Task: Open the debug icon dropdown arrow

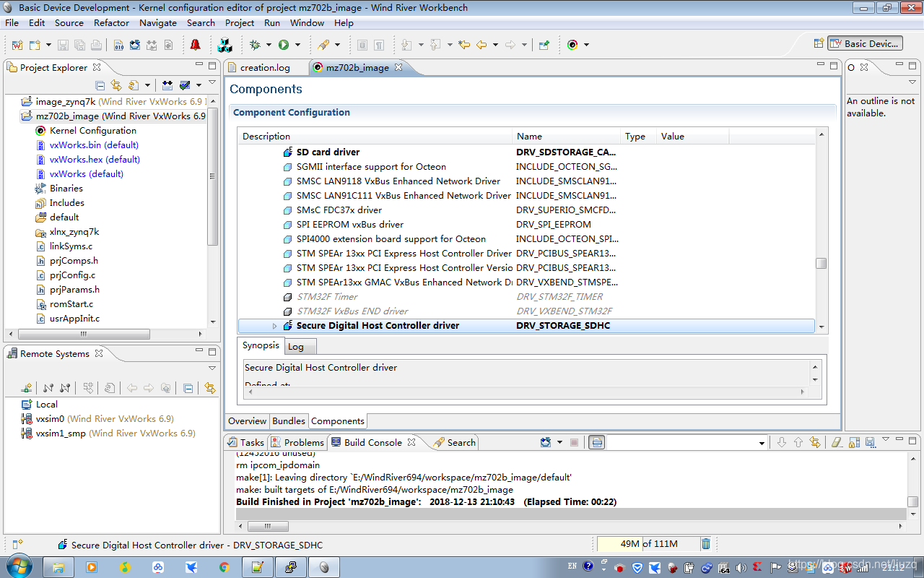Action: 269,45
